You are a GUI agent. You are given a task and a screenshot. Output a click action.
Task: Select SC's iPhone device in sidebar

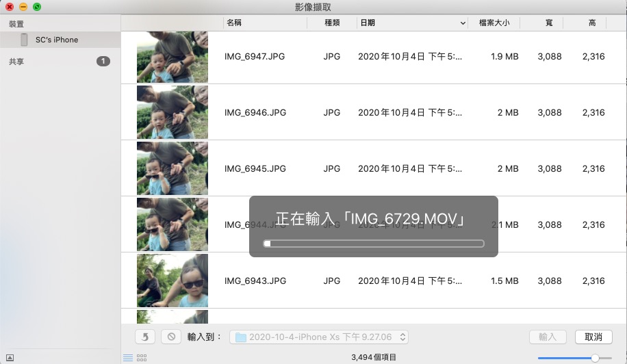click(60, 40)
